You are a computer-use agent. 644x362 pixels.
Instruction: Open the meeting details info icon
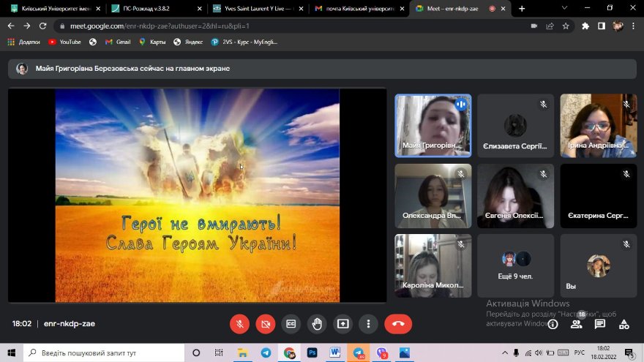553,324
